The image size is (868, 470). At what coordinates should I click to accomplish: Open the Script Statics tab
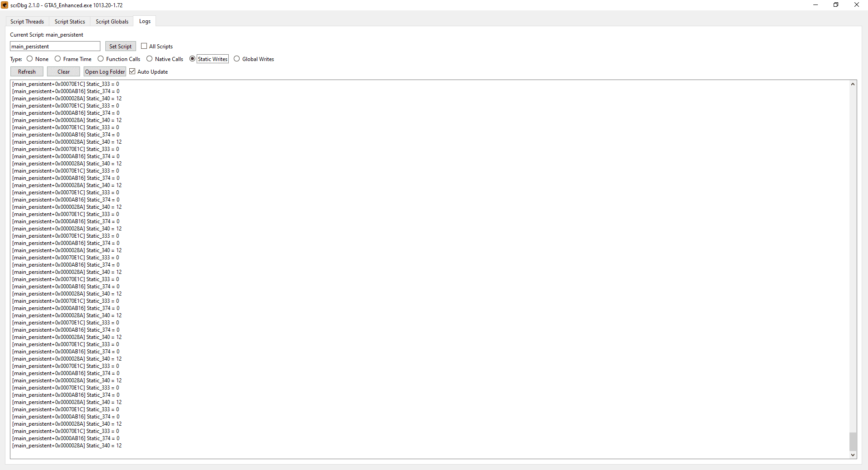coord(69,21)
